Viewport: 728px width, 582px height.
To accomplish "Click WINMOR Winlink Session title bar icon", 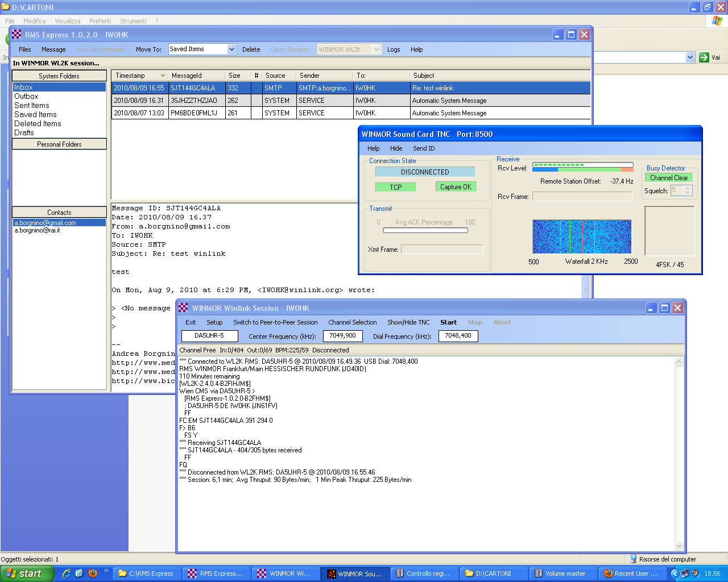I will pos(183,308).
